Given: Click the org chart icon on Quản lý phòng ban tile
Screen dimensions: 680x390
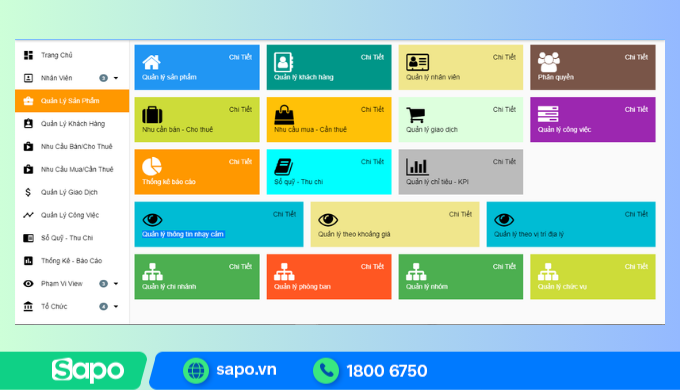Looking at the screenshot, I should click(284, 272).
